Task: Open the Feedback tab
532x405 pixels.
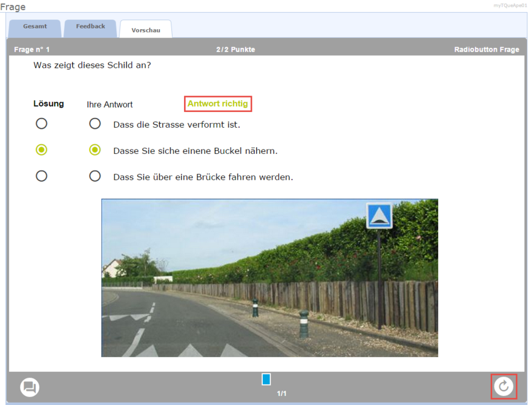Action: [x=91, y=27]
